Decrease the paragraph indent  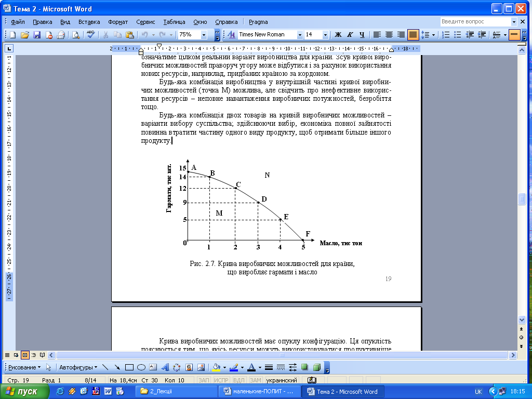click(x=470, y=35)
